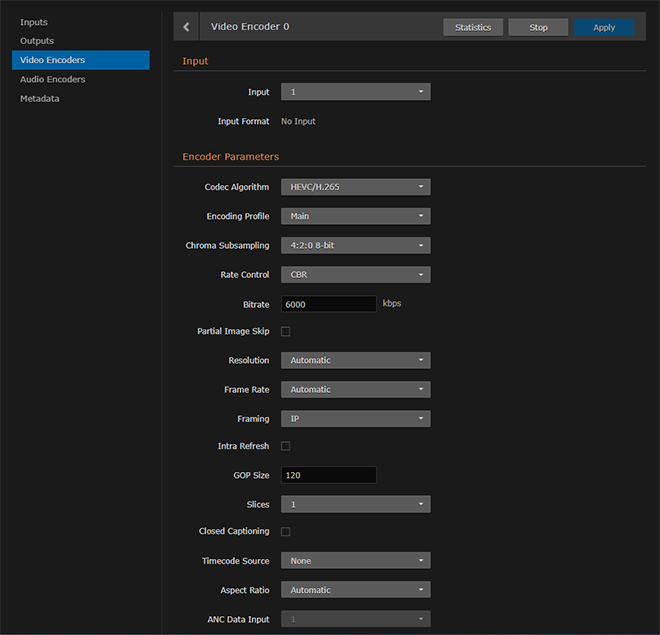Image resolution: width=660 pixels, height=635 pixels.
Task: Open the Outputs sidebar item
Action: tap(38, 41)
